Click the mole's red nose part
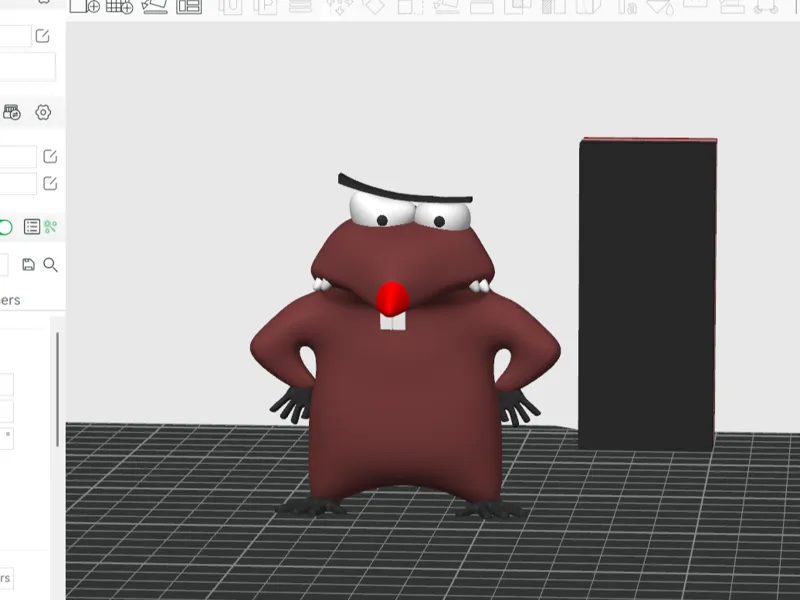Image resolution: width=800 pixels, height=600 pixels. tap(392, 299)
